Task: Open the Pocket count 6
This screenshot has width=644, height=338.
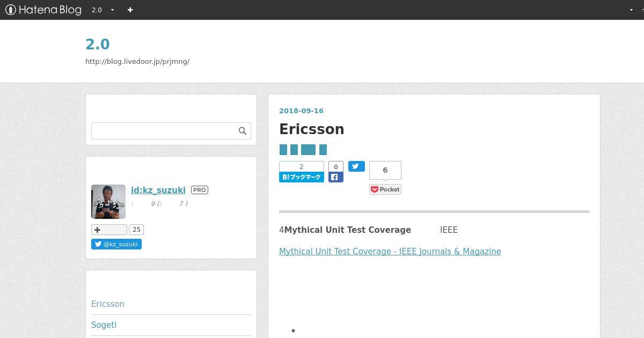Action: point(385,170)
